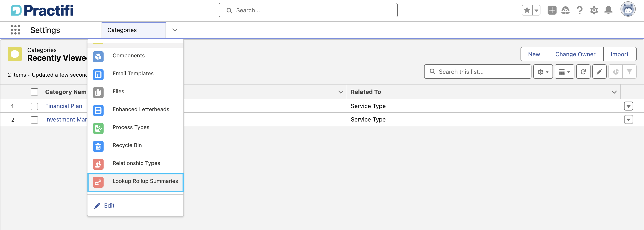Image resolution: width=644 pixels, height=230 pixels.
Task: Open row actions for Financial Plan
Action: pos(628,106)
